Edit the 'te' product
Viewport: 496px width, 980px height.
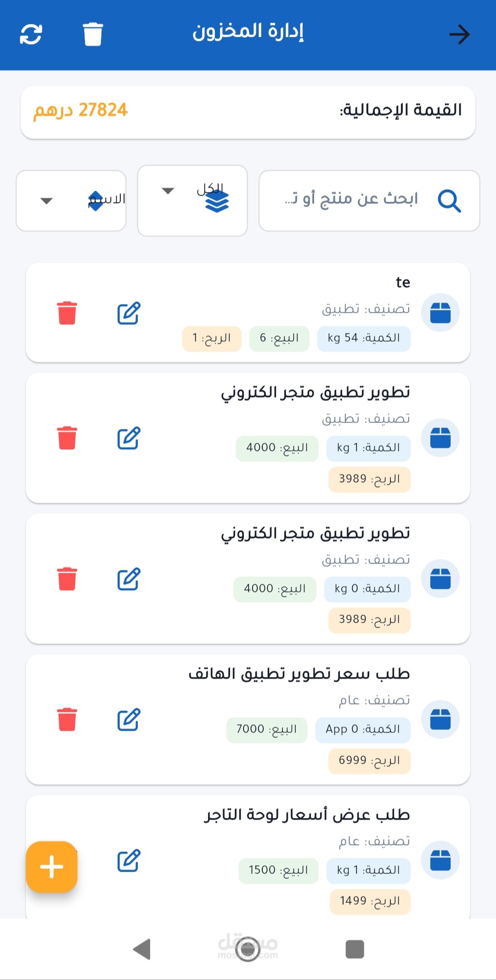tap(129, 313)
